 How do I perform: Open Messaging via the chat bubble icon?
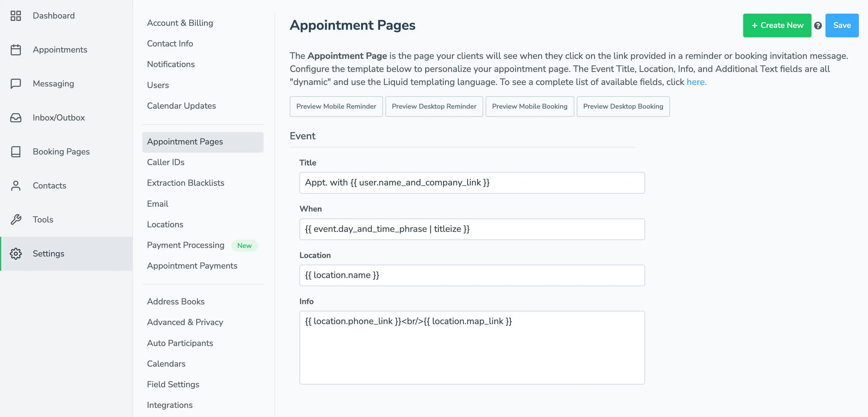(16, 83)
